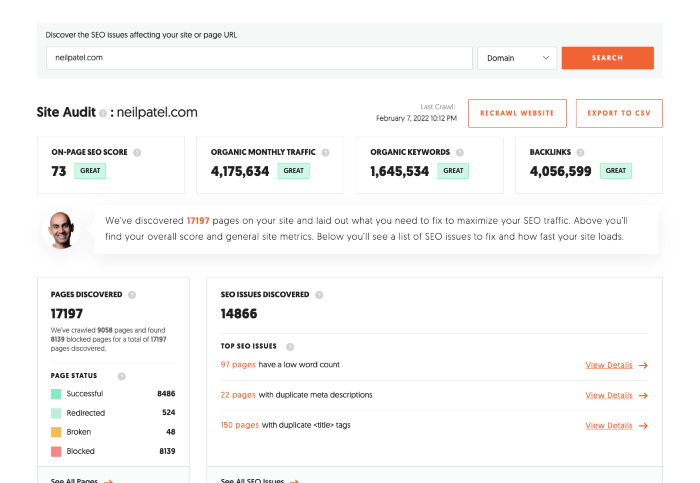Click the Neil Patel avatar photo
This screenshot has width=700, height=483.
click(x=61, y=230)
